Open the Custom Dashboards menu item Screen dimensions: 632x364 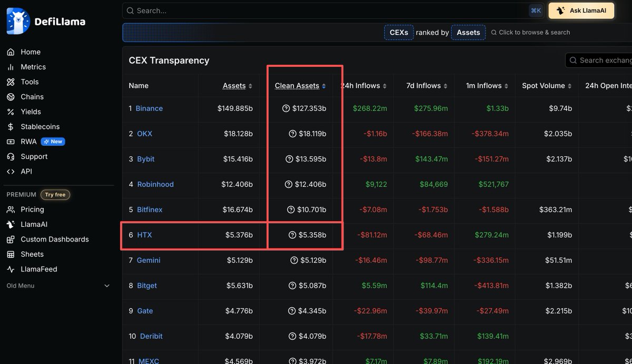55,239
